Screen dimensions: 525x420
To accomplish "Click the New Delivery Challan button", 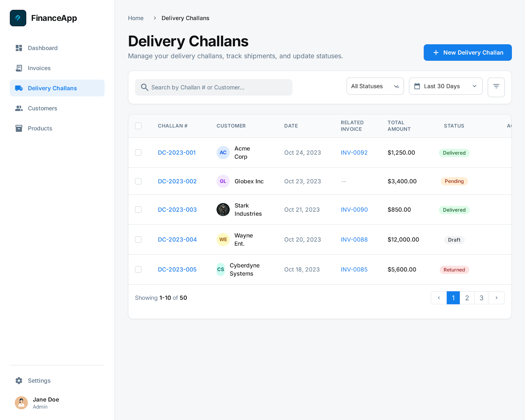I will [467, 52].
